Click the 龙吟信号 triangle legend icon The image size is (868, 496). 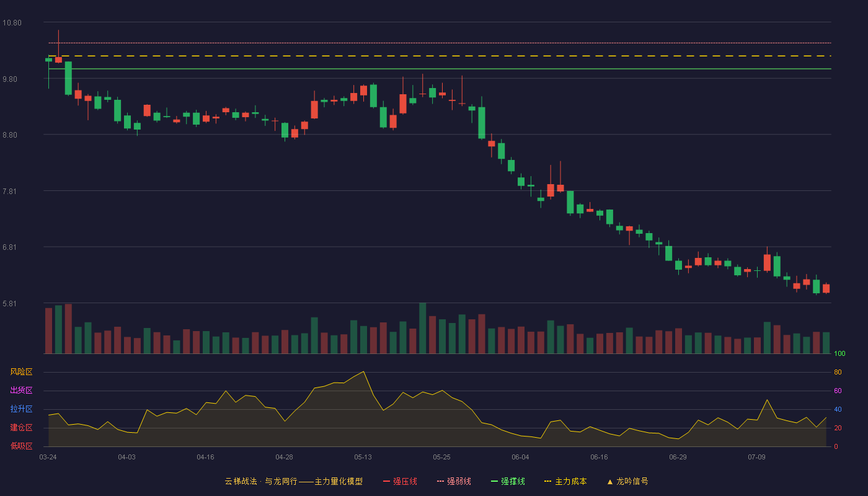[610, 481]
